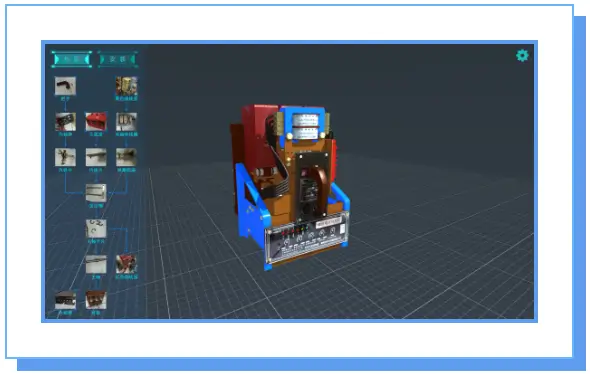The height and width of the screenshot is (374, 590).
Task: Select the brown copper part thumbnail
Action: pyautogui.click(x=96, y=300)
